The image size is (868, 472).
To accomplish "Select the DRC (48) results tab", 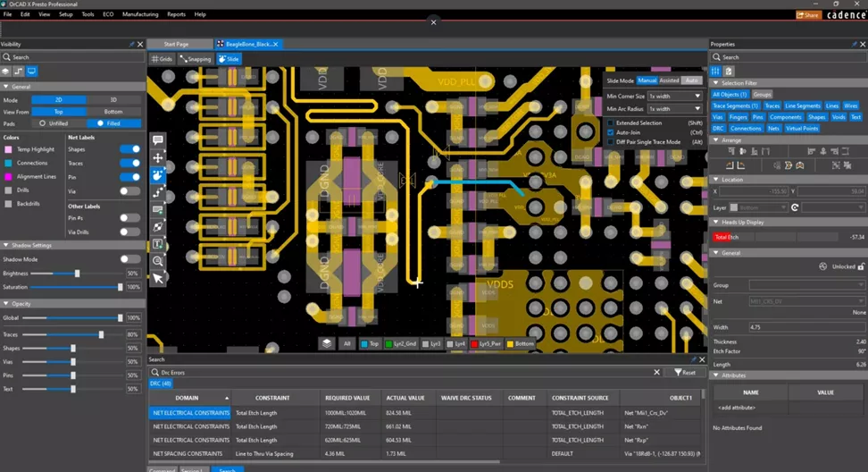I will pos(161,383).
